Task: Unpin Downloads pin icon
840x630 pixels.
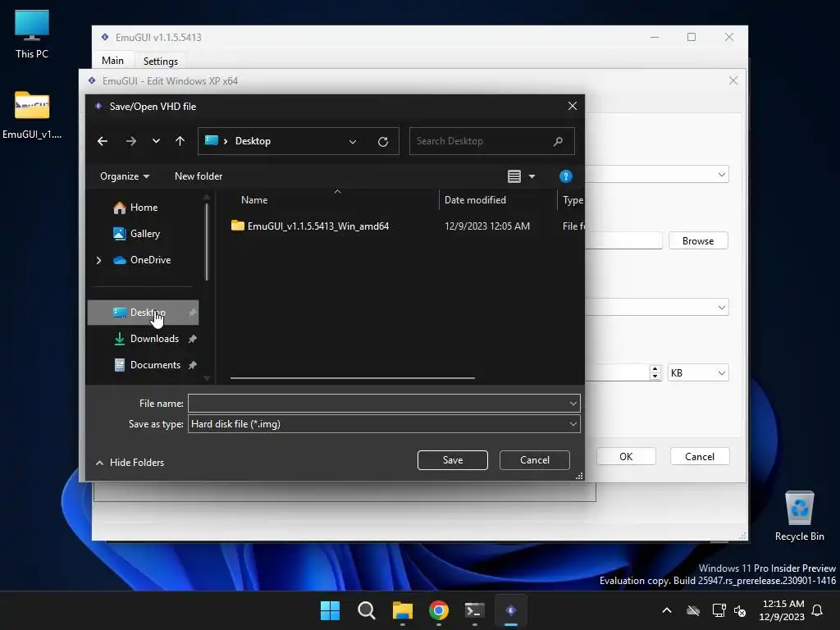Action: 192,339
